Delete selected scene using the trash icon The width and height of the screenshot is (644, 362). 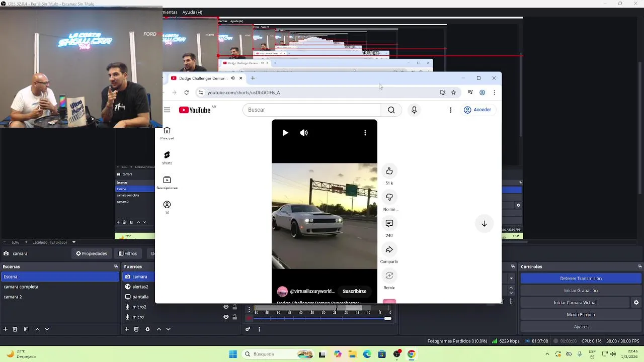[15, 329]
